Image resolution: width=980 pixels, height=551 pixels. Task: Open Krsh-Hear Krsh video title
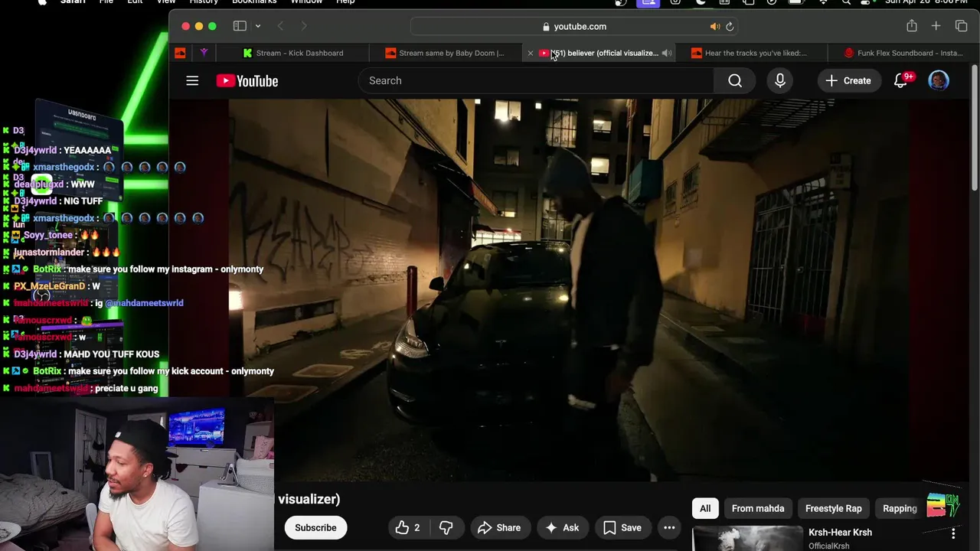pyautogui.click(x=840, y=533)
